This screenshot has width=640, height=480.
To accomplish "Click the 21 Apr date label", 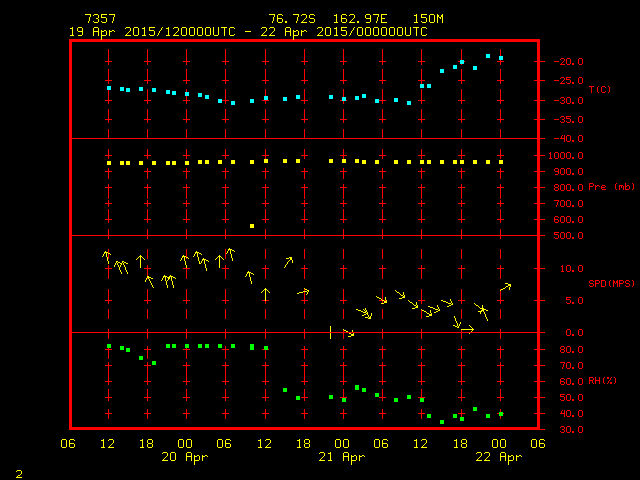I will [342, 457].
